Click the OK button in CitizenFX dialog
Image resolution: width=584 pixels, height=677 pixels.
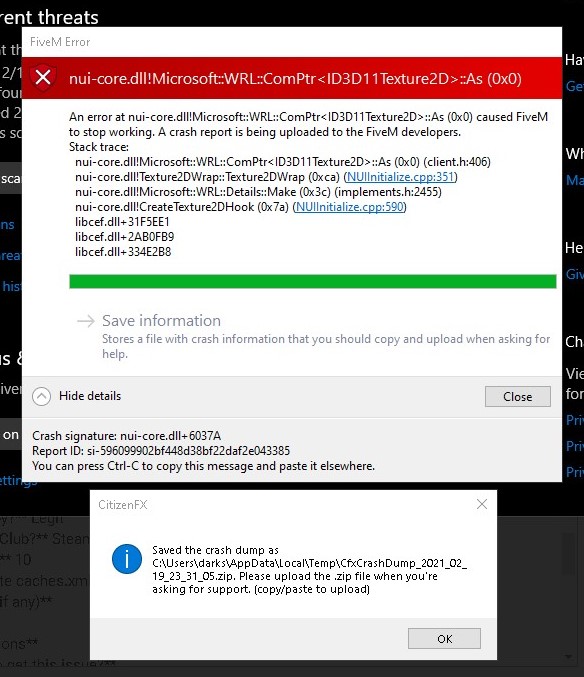444,639
